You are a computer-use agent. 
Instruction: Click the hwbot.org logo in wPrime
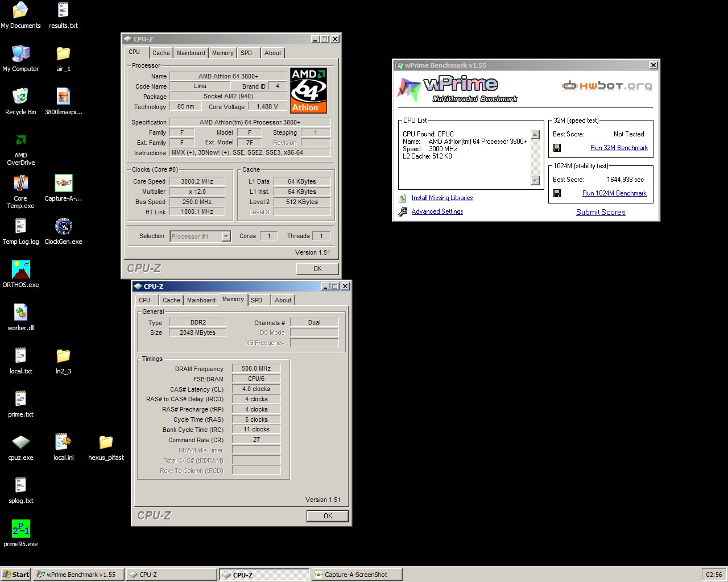pos(607,86)
